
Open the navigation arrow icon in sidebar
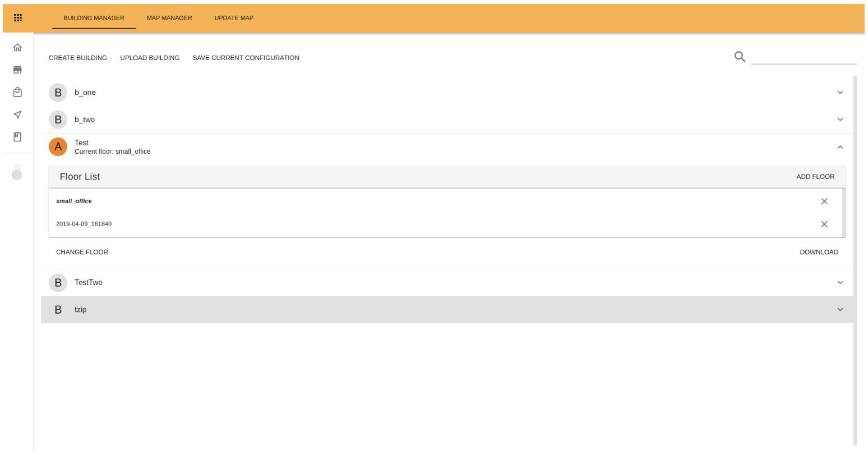tap(17, 114)
